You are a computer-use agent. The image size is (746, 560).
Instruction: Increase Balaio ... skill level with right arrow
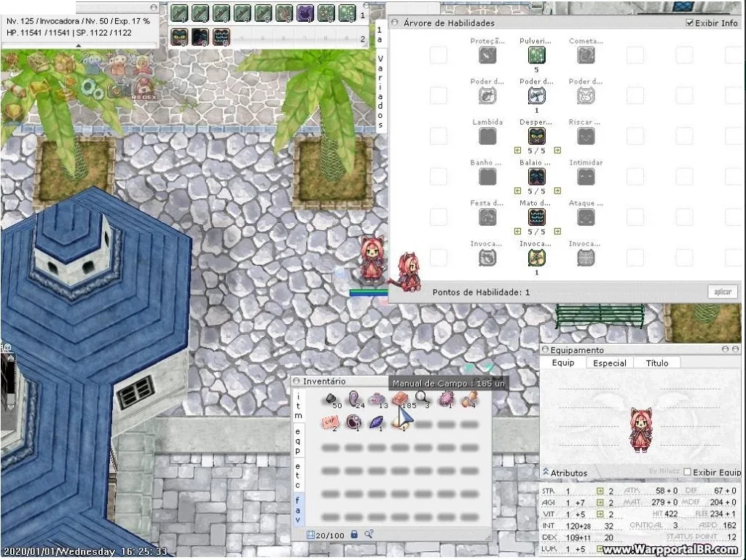coord(557,191)
